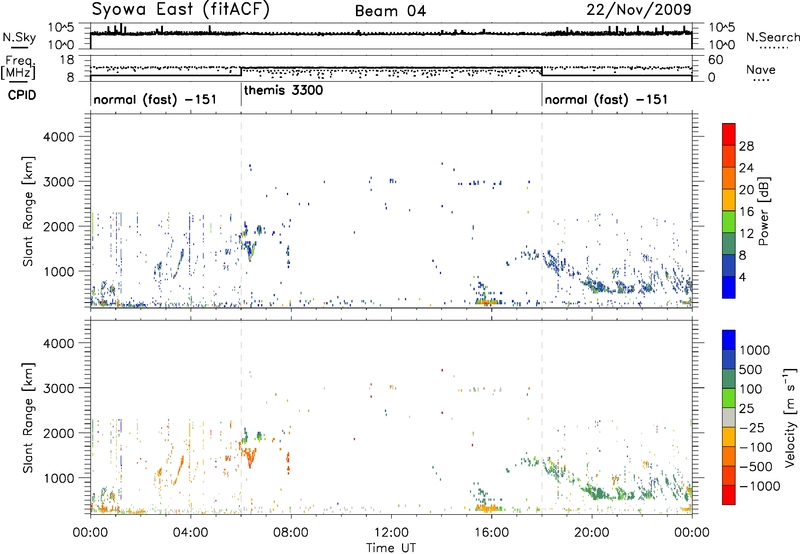Select the "N.Sky" legend label
The width and height of the screenshot is (800, 554).
pos(19,38)
